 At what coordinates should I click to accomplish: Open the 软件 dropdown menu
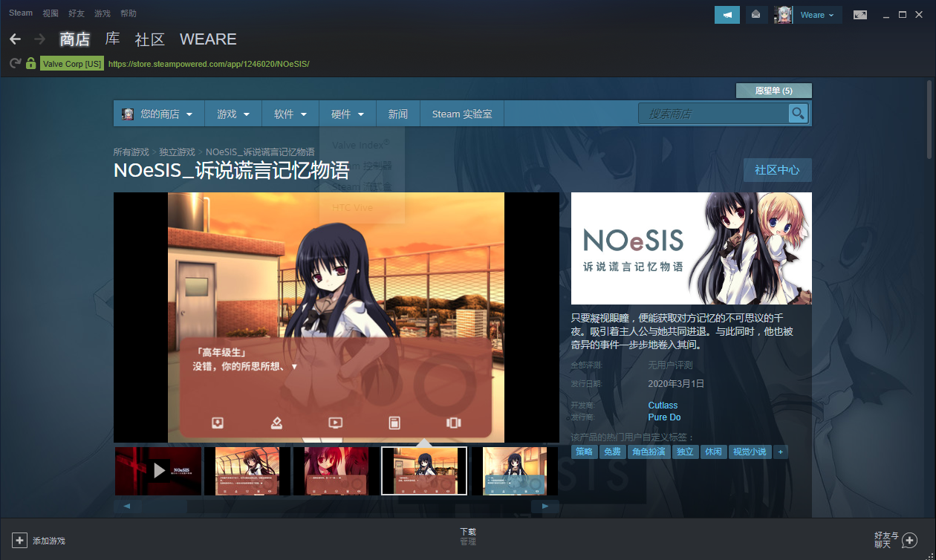coord(290,114)
